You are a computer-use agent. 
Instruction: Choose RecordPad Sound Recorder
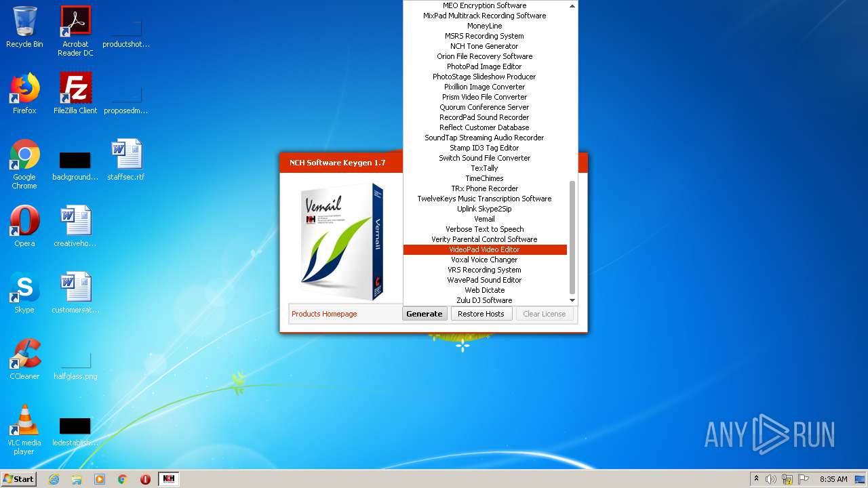485,117
